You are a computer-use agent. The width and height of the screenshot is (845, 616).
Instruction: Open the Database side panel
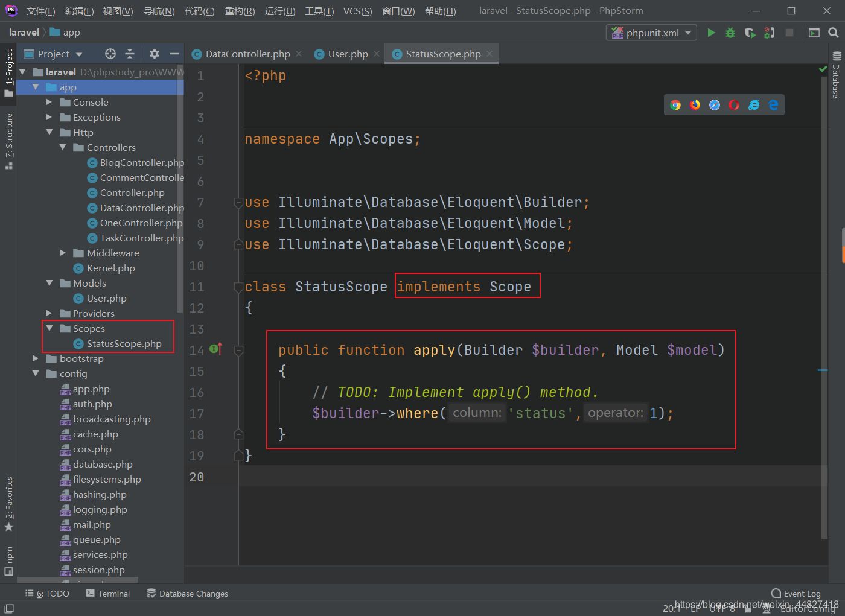coord(837,75)
